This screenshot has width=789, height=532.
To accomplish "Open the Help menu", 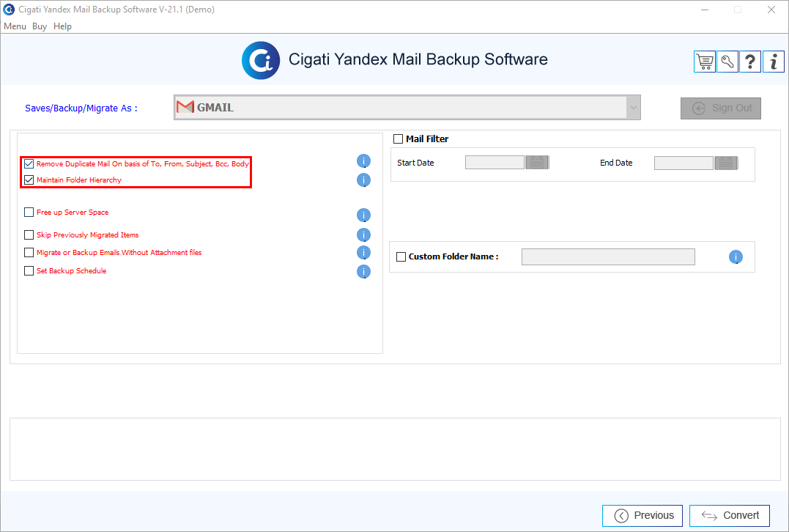I will tap(62, 26).
